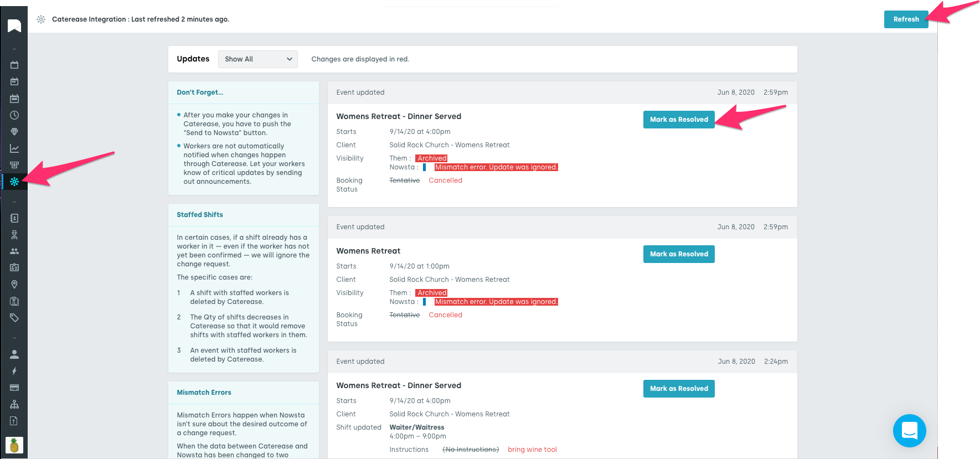Open the calendar with two dots icon

tap(14, 81)
